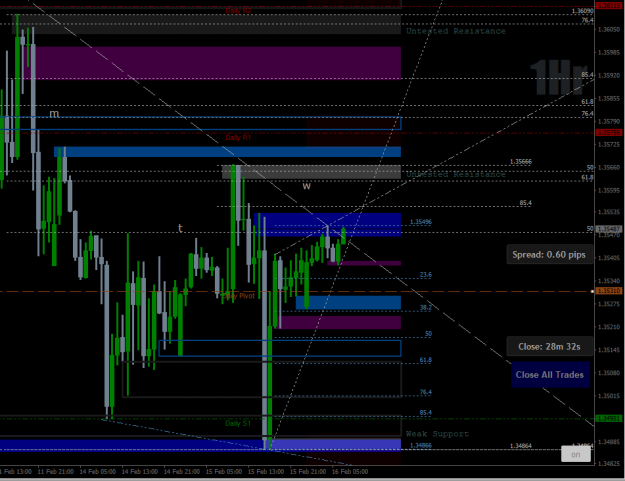
Task: Click the green 1.34951 price tag
Action: [608, 418]
